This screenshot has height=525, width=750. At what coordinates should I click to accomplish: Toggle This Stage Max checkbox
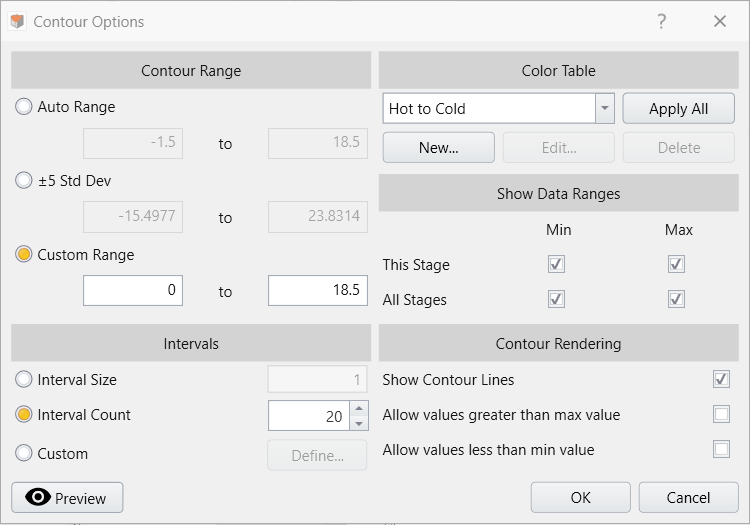676,264
